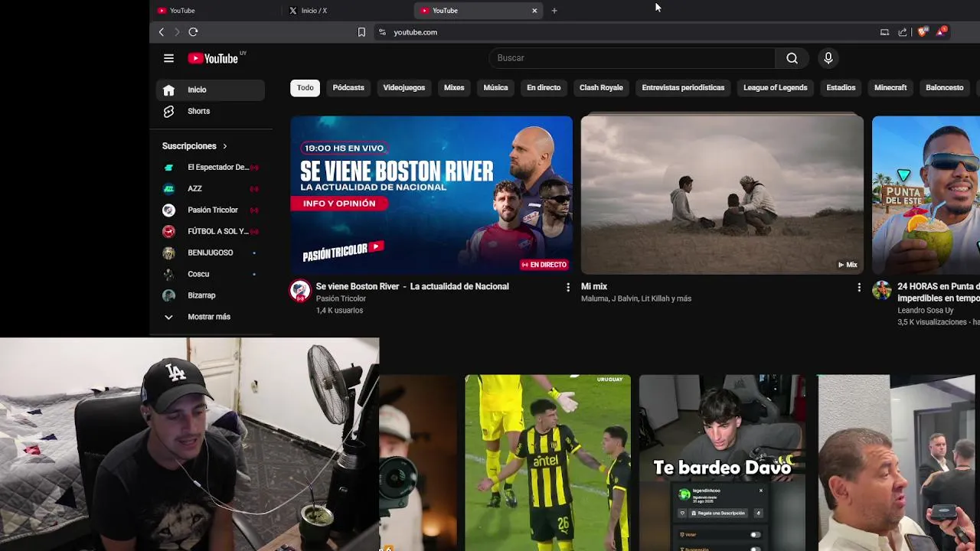
Task: Select the Videojuegos filter chip
Action: point(404,88)
